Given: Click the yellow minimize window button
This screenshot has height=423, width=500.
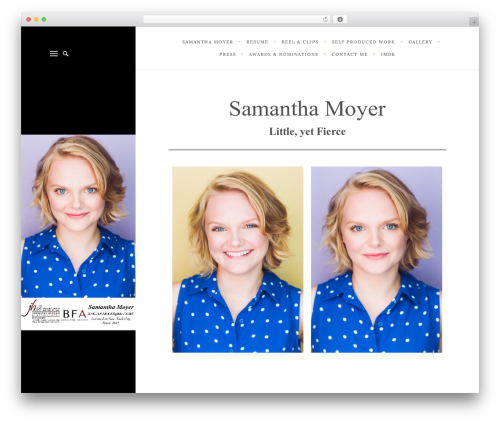Looking at the screenshot, I should pyautogui.click(x=36, y=19).
